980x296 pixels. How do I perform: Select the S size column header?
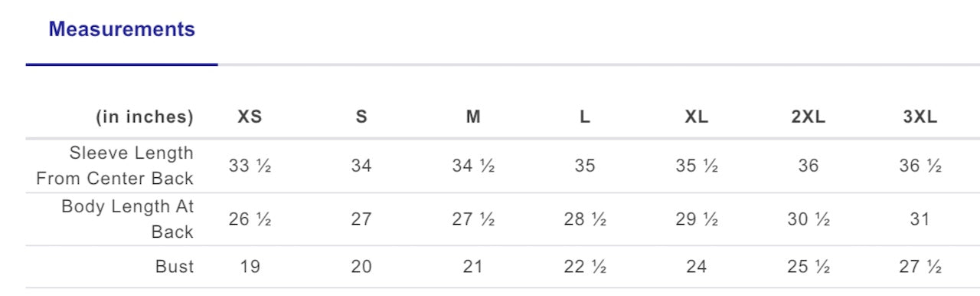(361, 117)
